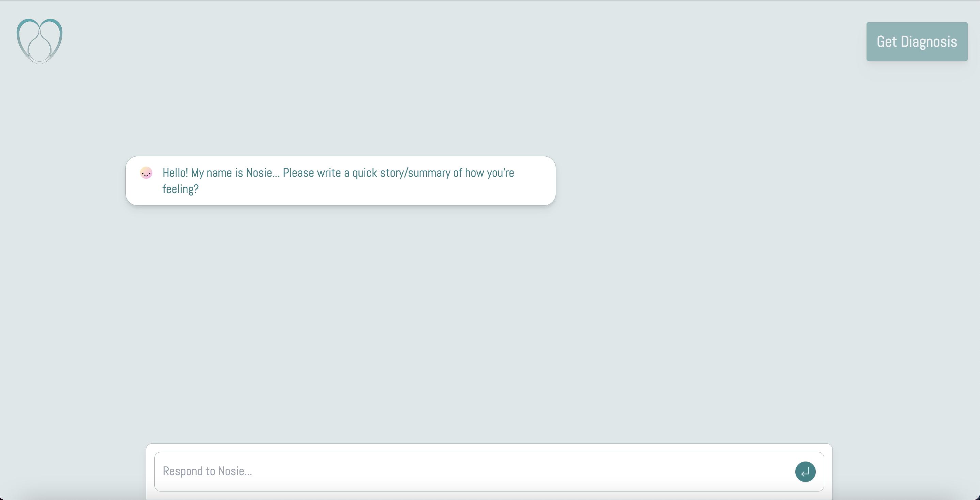Click the smiling avatar beside the greeting
The image size is (980, 500).
[x=146, y=173]
